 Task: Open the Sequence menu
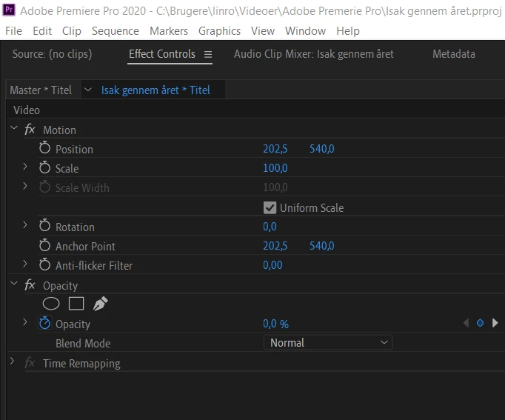116,31
